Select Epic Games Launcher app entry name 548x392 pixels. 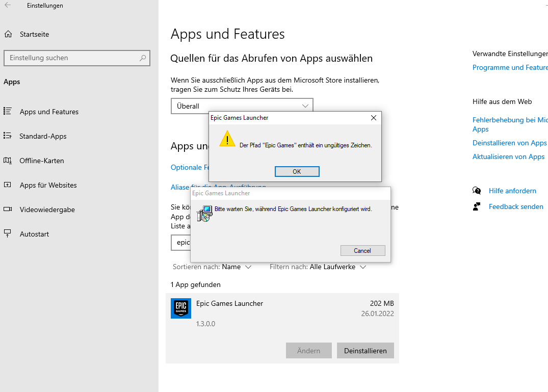(229, 303)
